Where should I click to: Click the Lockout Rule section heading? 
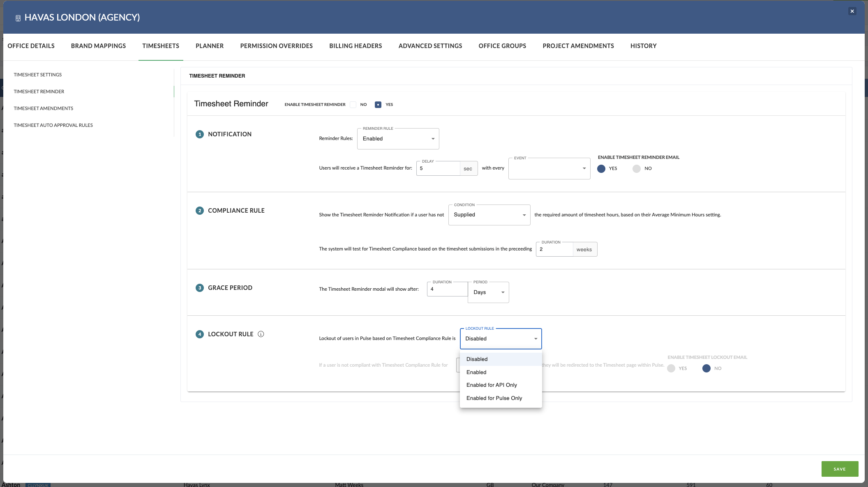pyautogui.click(x=231, y=334)
